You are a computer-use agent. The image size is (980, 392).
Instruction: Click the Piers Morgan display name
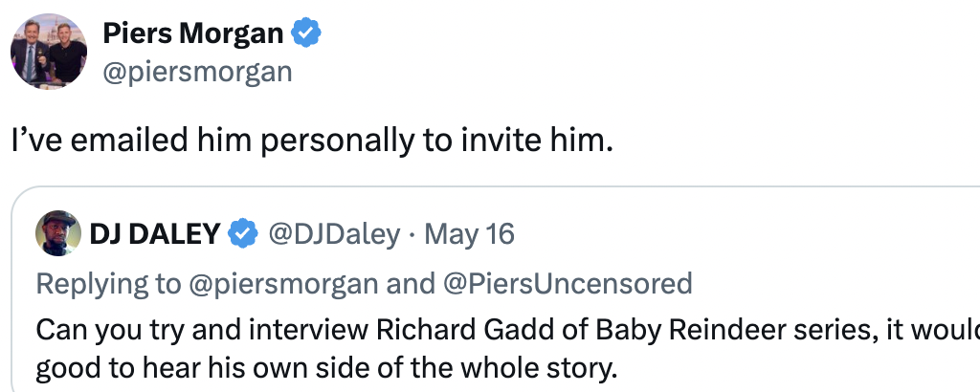192,34
